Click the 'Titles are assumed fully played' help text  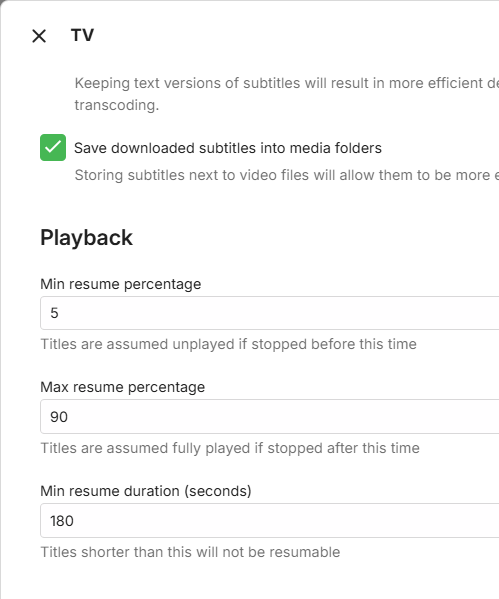(x=230, y=448)
